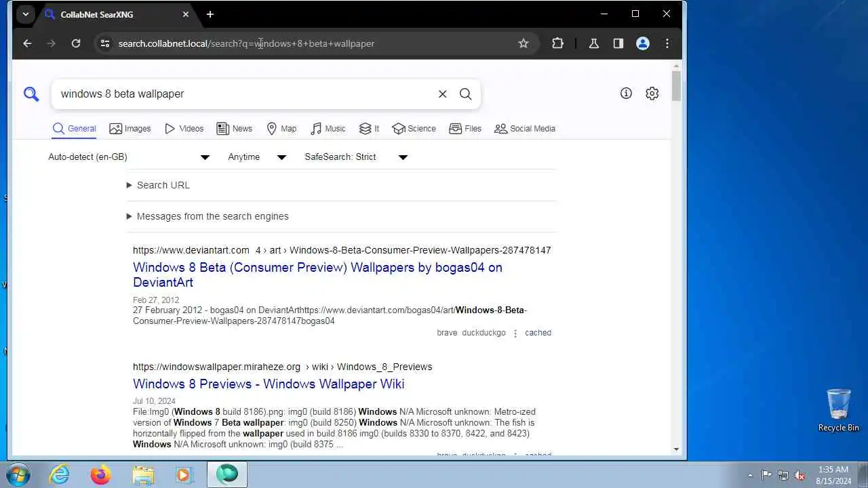Switch to Images category

[130, 129]
